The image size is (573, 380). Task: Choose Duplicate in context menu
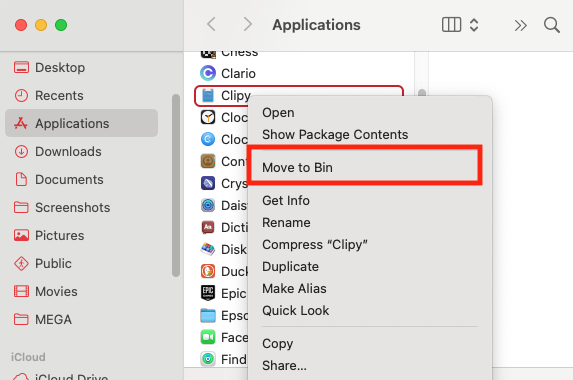coord(370,266)
